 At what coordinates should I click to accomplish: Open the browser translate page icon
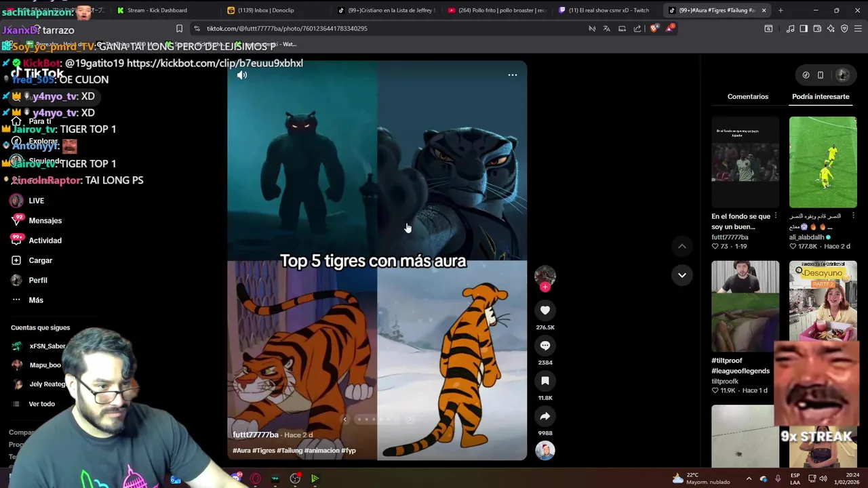coord(607,28)
